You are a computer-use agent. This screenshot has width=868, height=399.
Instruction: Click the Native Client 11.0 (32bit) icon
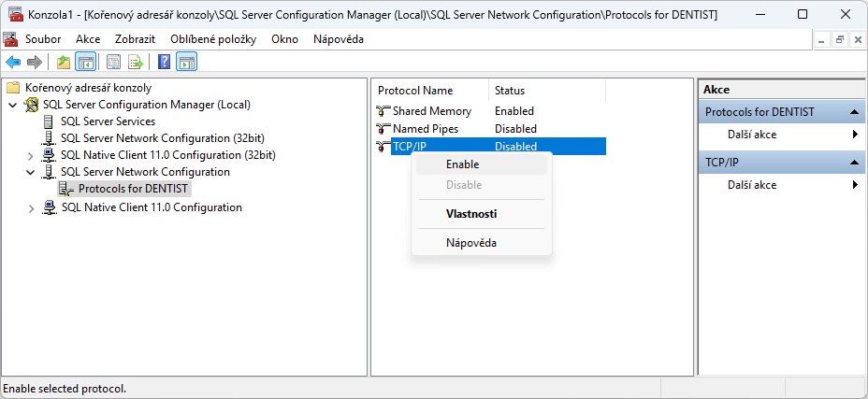coord(50,155)
